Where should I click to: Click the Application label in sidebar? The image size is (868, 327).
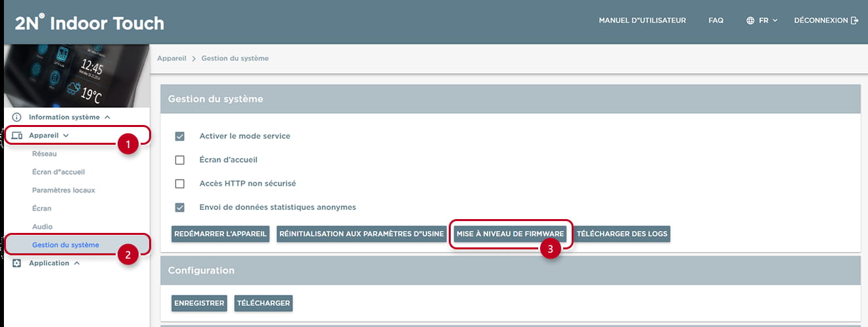(49, 263)
